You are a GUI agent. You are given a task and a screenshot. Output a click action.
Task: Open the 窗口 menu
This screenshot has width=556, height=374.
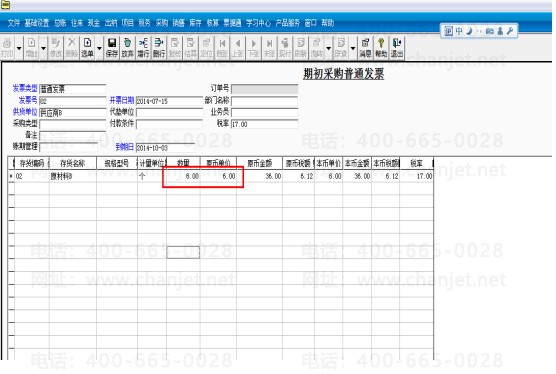coord(310,23)
